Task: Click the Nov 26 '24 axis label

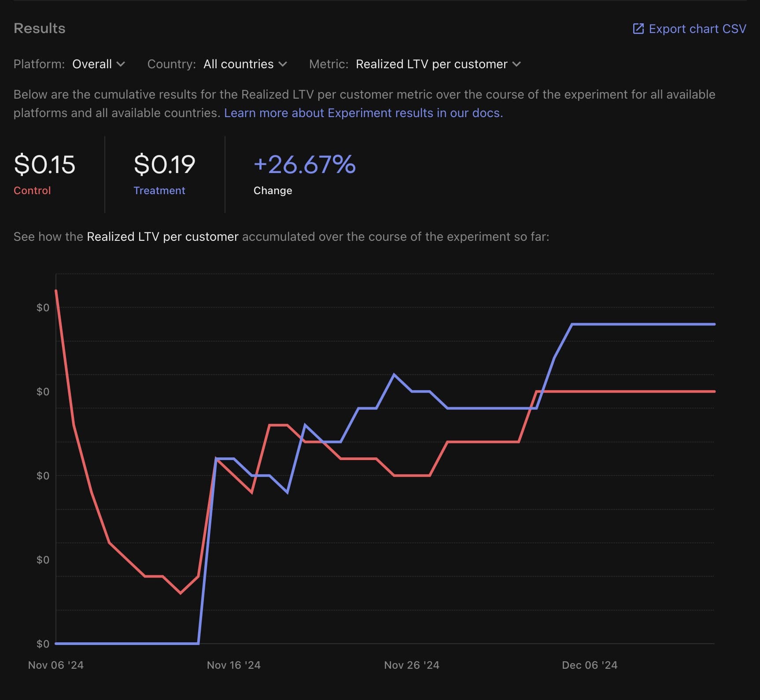Action: 412,665
